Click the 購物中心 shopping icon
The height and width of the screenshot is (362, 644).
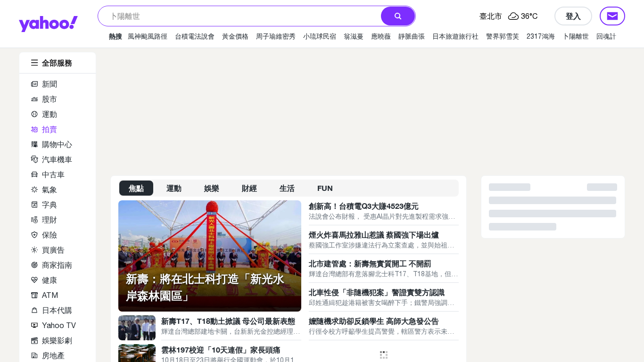click(x=34, y=144)
